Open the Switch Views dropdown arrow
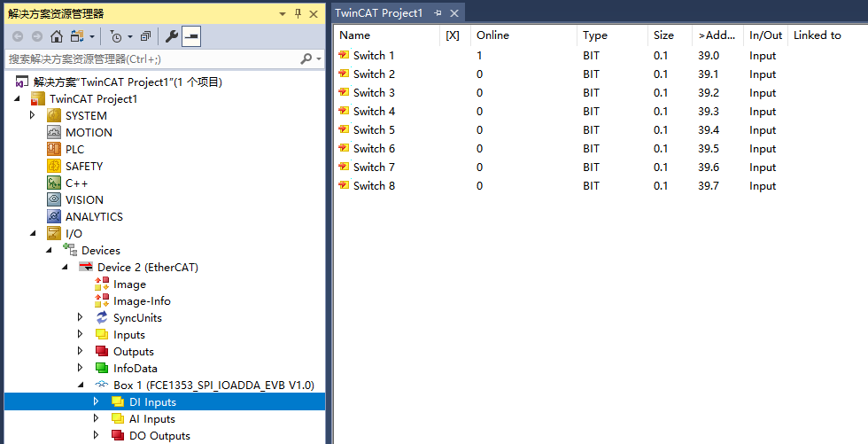This screenshot has width=868, height=444. pos(92,37)
